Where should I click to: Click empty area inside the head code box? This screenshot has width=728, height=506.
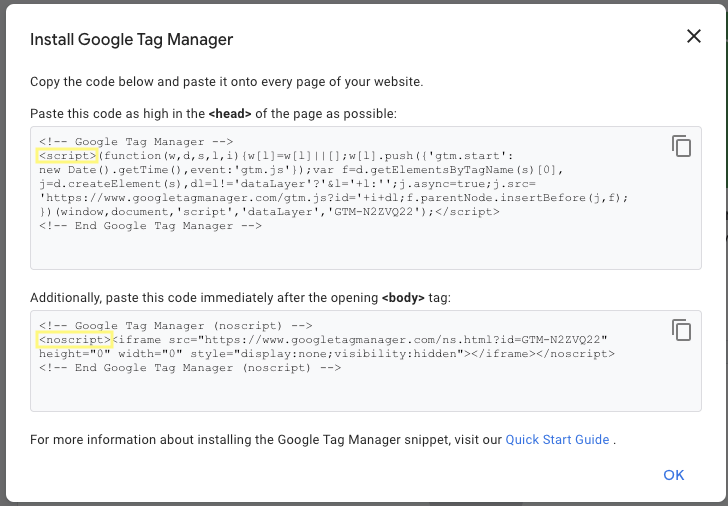click(x=350, y=250)
